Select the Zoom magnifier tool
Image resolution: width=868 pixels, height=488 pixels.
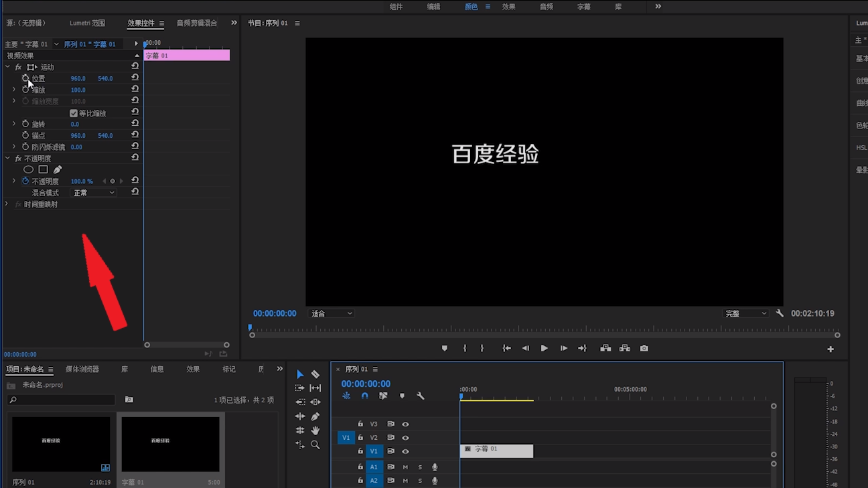[315, 444]
